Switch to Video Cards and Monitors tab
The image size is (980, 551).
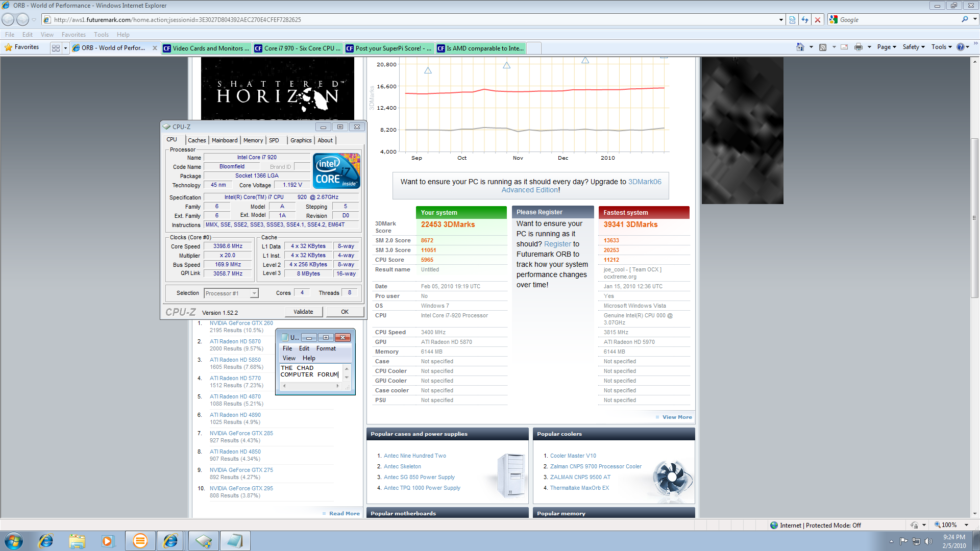point(206,48)
